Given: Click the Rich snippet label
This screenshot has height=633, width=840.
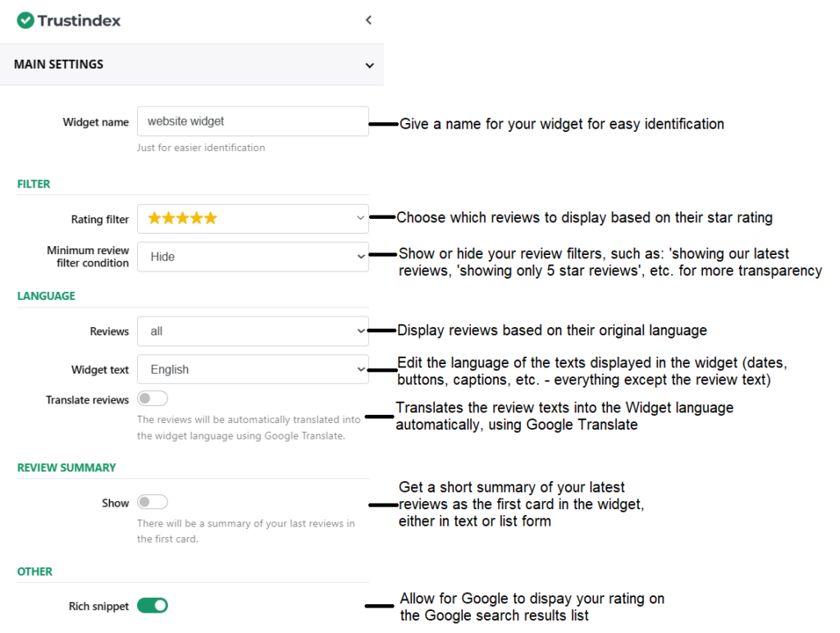Looking at the screenshot, I should pyautogui.click(x=98, y=607).
